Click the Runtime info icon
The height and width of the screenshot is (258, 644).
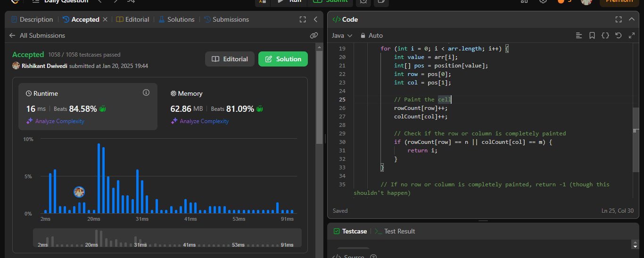click(146, 92)
